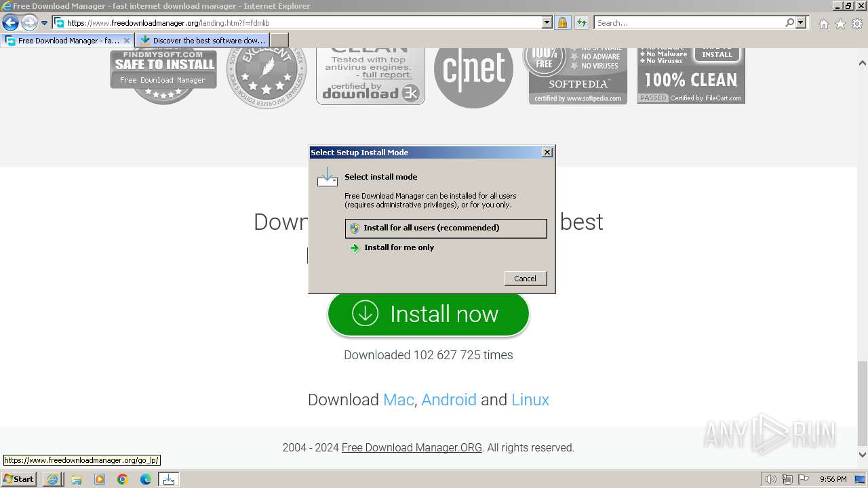Viewport: 868px width, 488px height.
Task: Open Google Chrome from taskbar
Action: coord(123,479)
